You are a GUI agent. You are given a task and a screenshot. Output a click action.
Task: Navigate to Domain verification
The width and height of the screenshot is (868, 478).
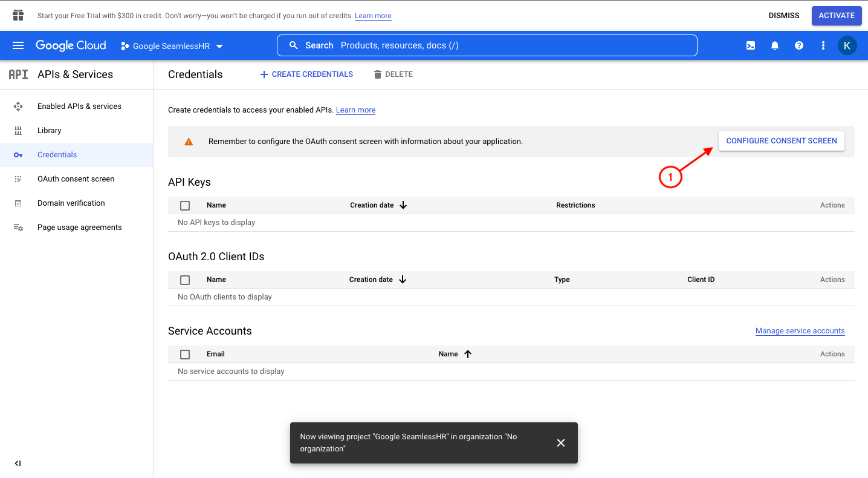(71, 203)
